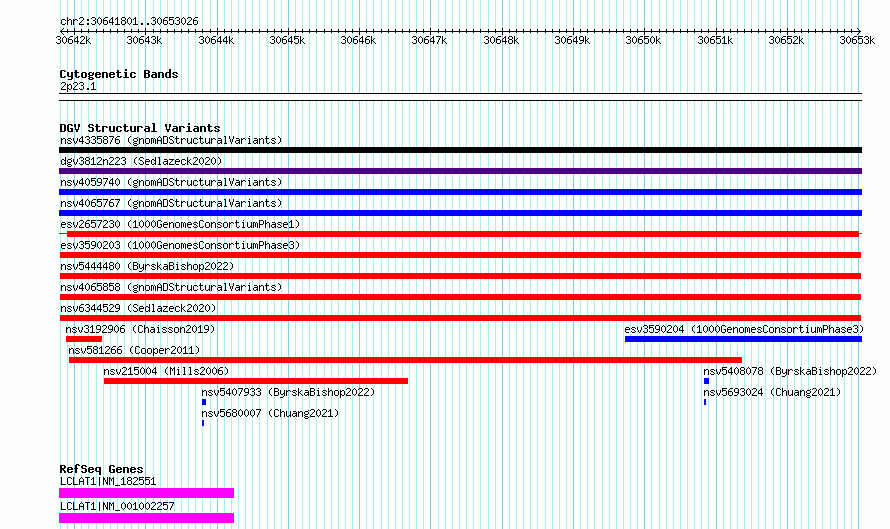
Task: Open the esv3590203 (1000GenomesConsortiumPhase3) label
Action: coord(180,245)
